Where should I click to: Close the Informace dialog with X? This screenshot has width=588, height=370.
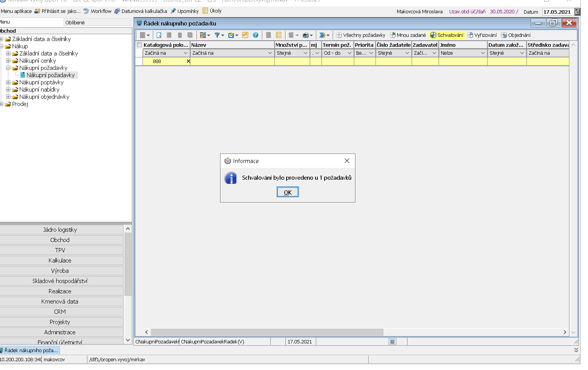[347, 161]
